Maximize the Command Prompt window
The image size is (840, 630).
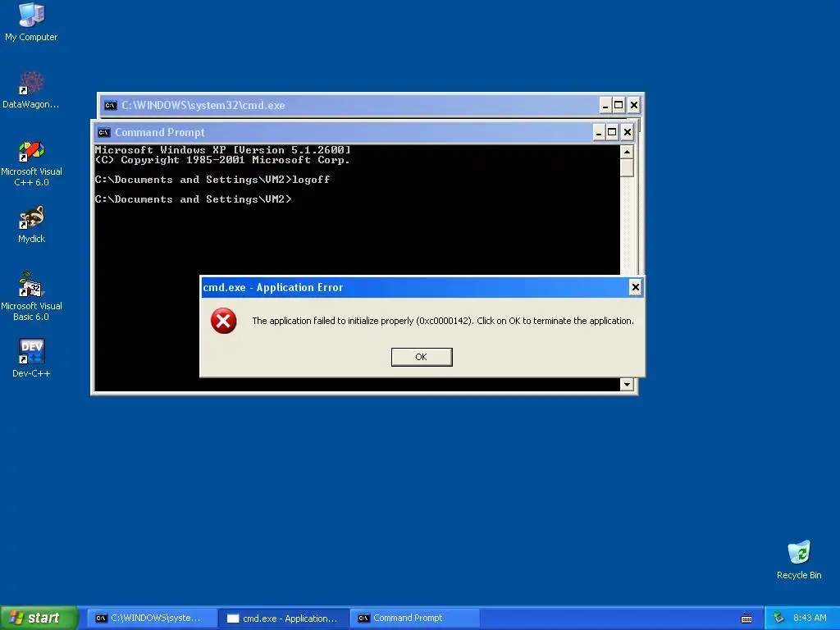click(x=612, y=132)
